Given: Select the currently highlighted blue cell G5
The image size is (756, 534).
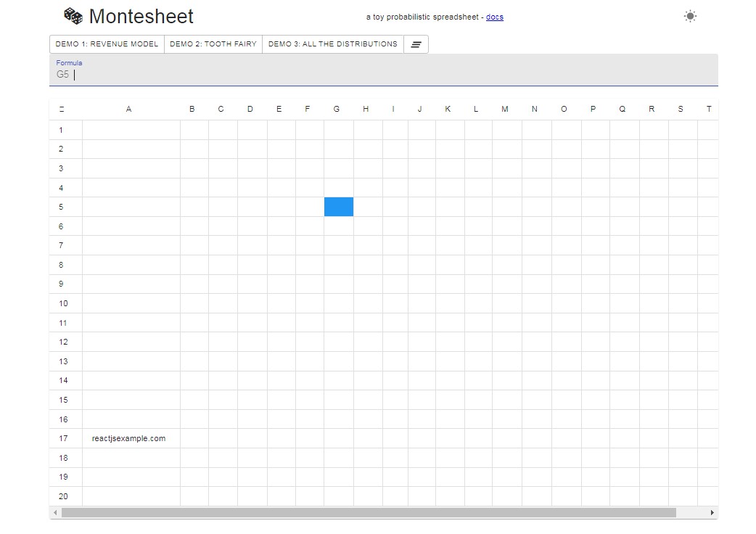Looking at the screenshot, I should point(338,206).
